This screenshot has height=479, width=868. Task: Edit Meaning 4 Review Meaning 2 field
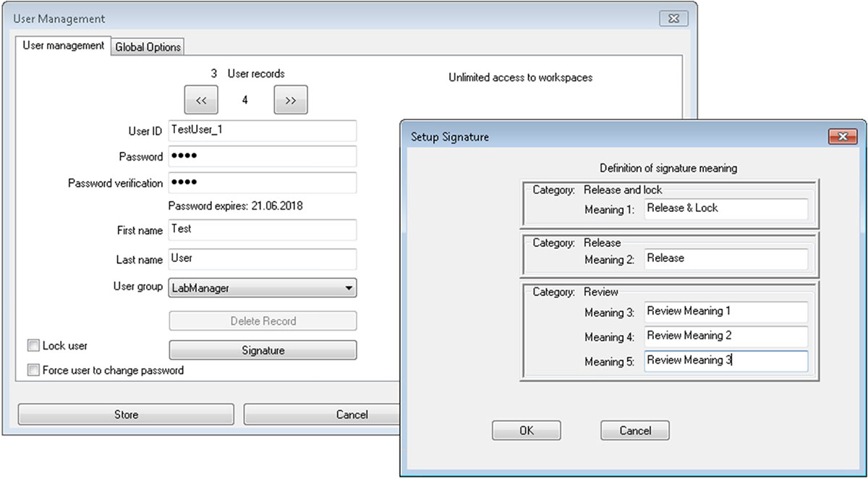click(726, 336)
